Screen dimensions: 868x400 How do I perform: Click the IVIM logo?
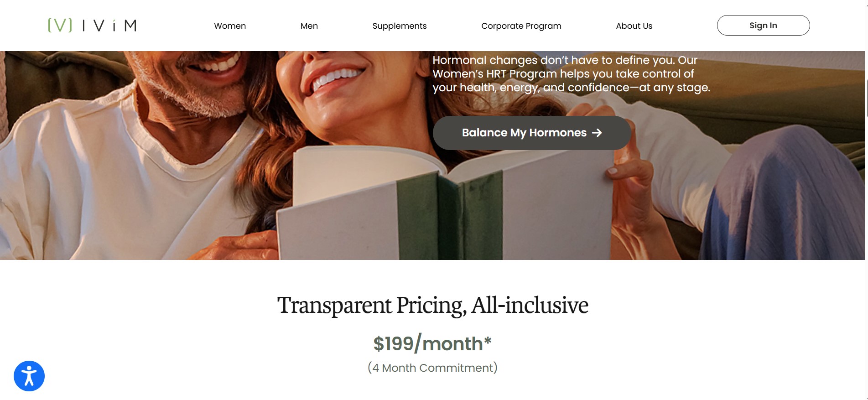click(x=92, y=25)
